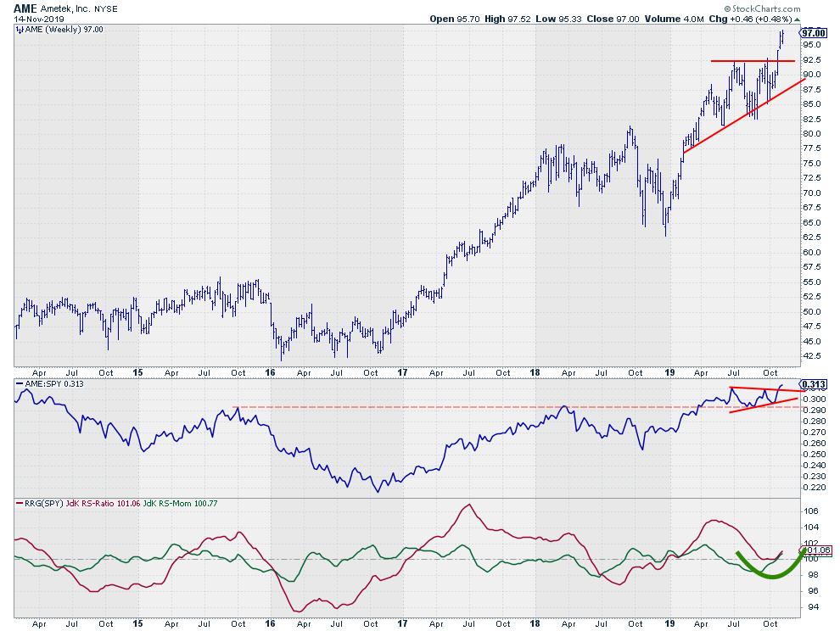This screenshot has height=631, width=840.
Task: Click the 80.0 label on the price axis
Action: [x=811, y=133]
